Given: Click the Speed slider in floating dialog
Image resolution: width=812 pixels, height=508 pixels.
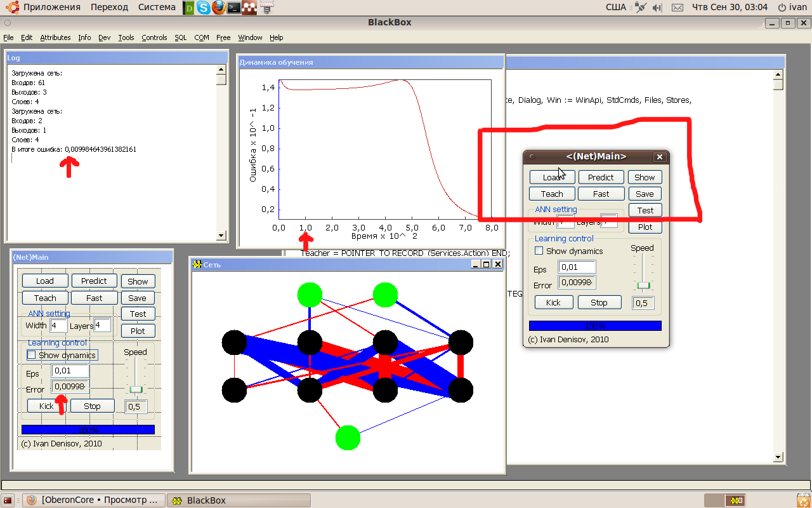Looking at the screenshot, I should [x=643, y=285].
